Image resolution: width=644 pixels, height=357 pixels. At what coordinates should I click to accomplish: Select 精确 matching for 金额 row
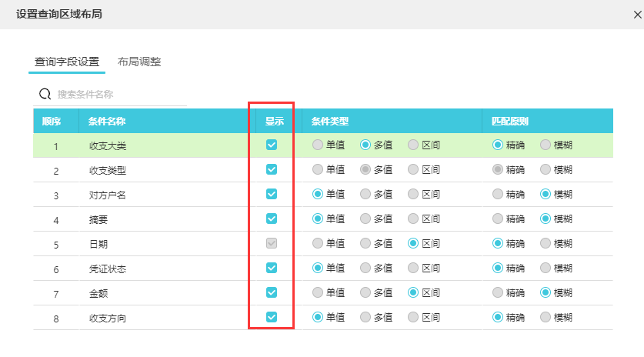point(498,292)
